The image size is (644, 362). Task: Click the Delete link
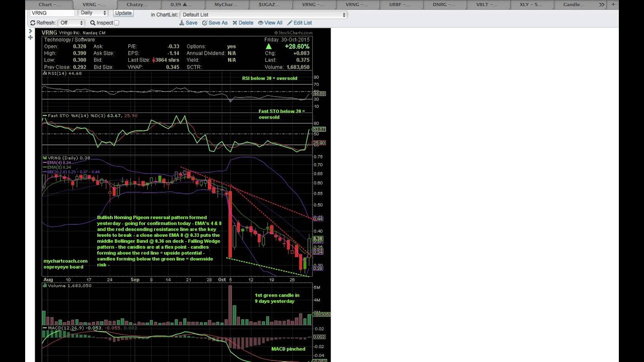tap(243, 23)
